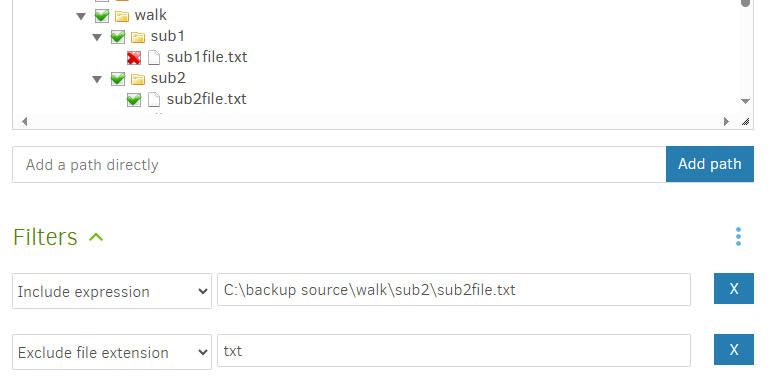Screen dimensions: 768x383
Task: Remove the txt extension filter with X
Action: click(734, 349)
